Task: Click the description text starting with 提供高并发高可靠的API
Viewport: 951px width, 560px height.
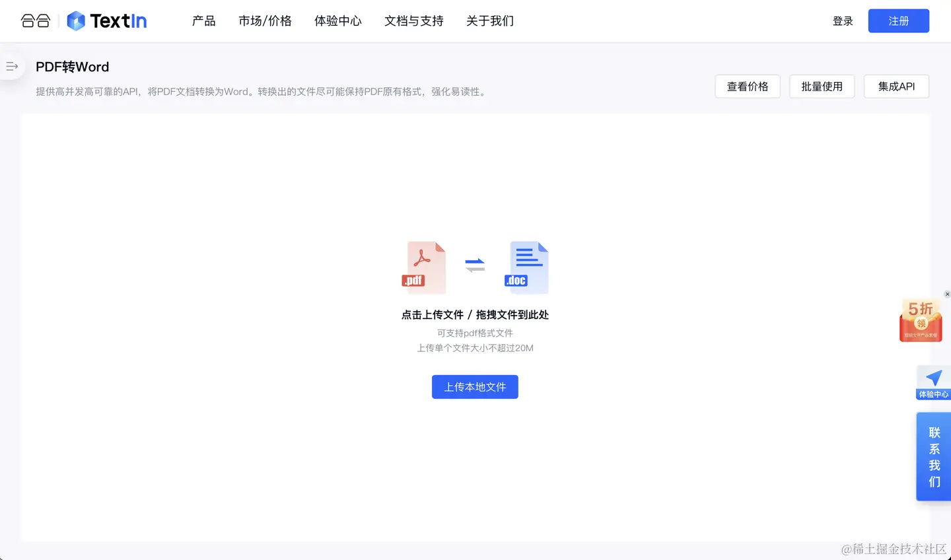Action: pyautogui.click(x=262, y=92)
